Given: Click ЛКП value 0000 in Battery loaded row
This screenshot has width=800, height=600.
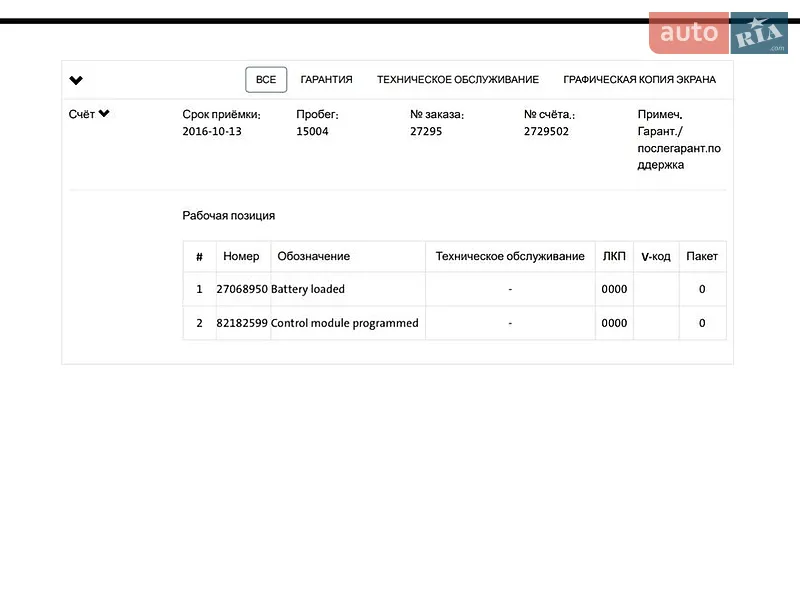Looking at the screenshot, I should point(614,289).
